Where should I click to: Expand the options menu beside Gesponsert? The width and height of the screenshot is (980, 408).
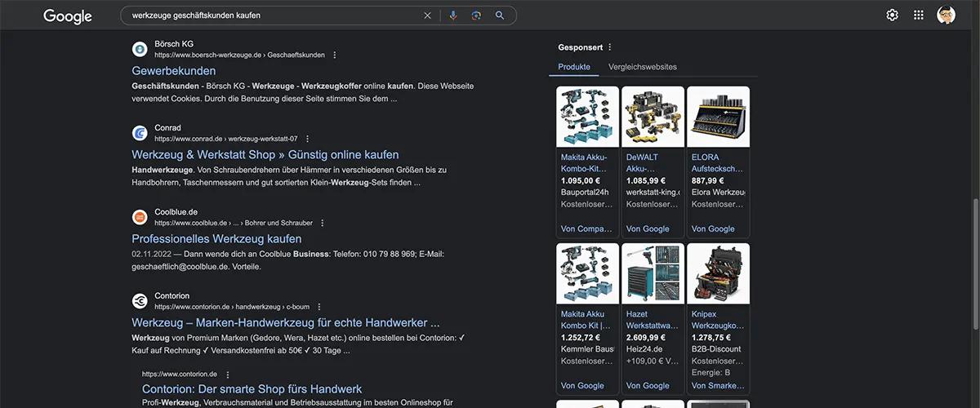click(610, 47)
